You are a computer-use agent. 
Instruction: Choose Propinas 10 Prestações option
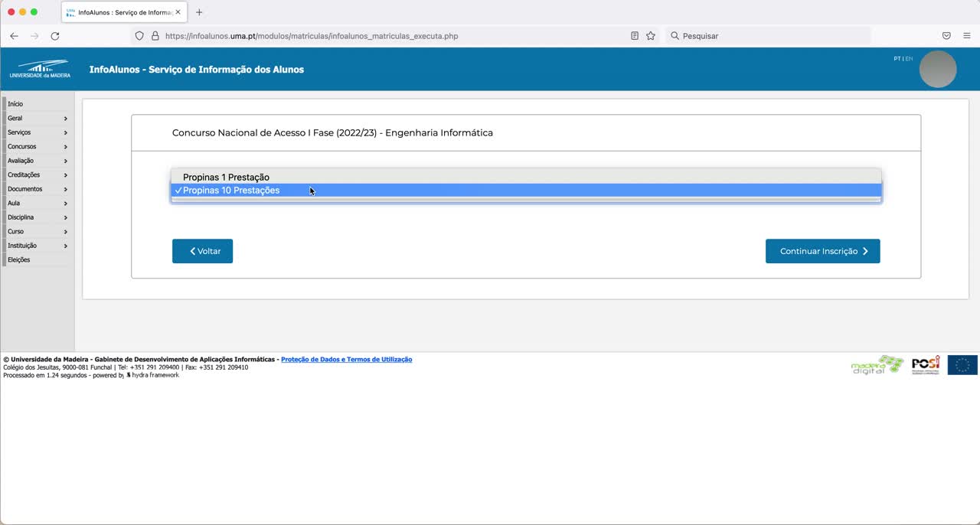231,191
